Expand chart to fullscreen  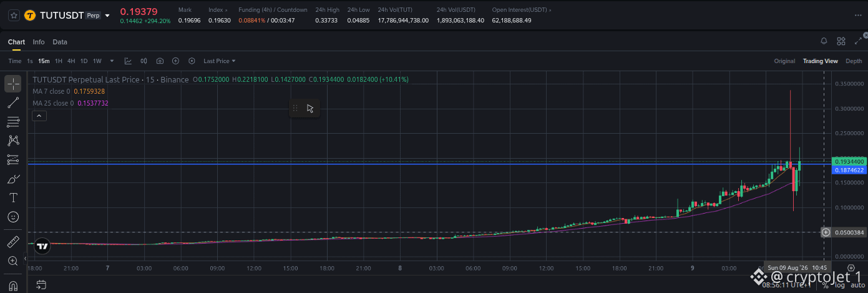click(858, 41)
